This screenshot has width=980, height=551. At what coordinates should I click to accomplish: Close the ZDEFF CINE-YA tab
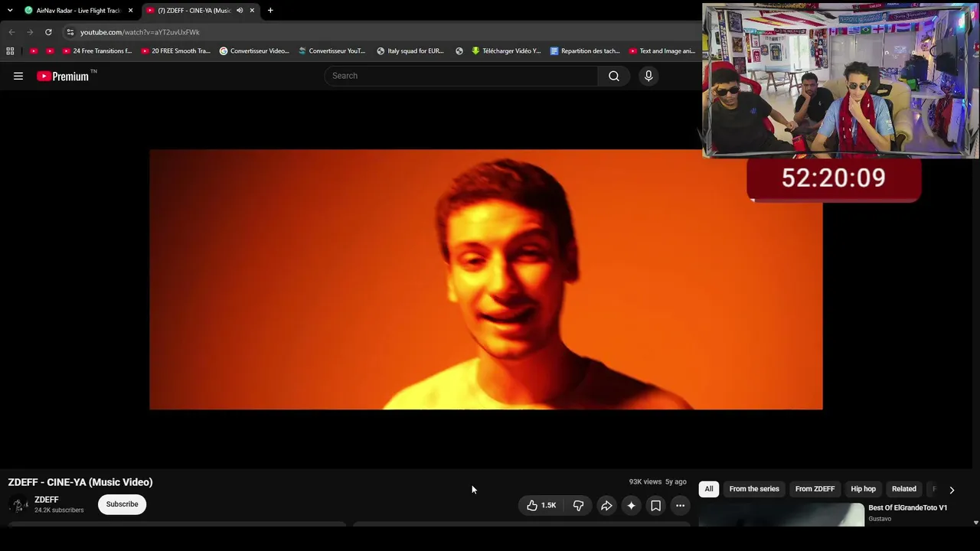pos(252,11)
